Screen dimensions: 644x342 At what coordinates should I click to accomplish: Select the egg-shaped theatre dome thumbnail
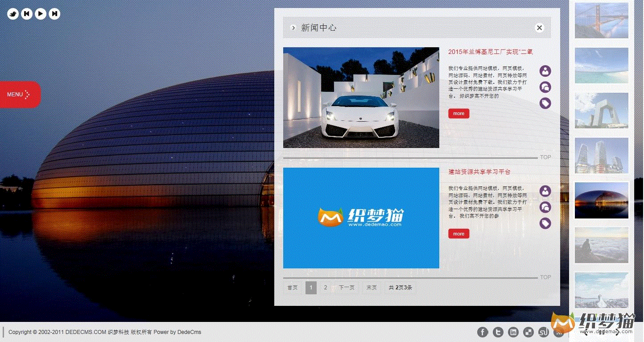tap(602, 200)
